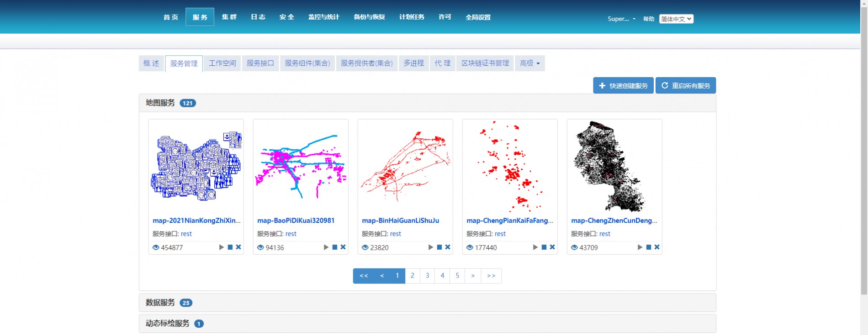Viewport: 868px width, 335px height.
Task: Open the 帮助 link
Action: pyautogui.click(x=649, y=19)
